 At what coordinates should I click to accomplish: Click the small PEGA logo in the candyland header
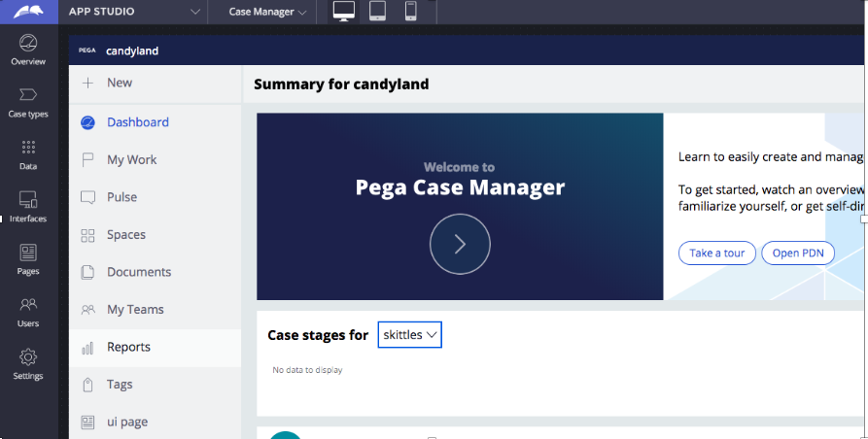point(87,51)
